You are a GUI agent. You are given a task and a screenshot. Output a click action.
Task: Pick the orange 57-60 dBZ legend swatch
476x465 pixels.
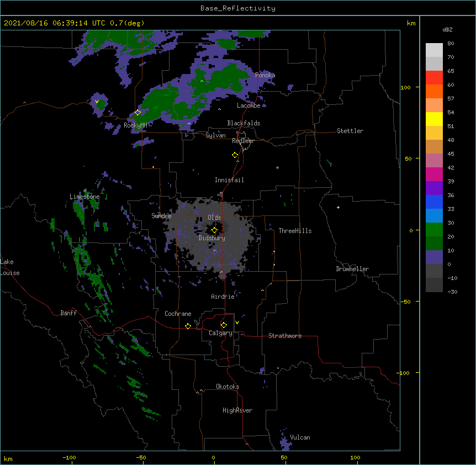[434, 91]
